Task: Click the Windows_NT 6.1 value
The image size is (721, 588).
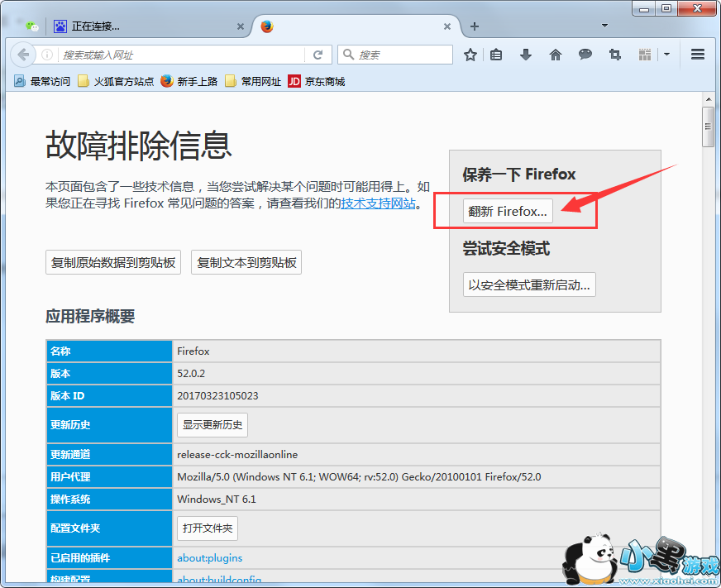Action: tap(217, 499)
